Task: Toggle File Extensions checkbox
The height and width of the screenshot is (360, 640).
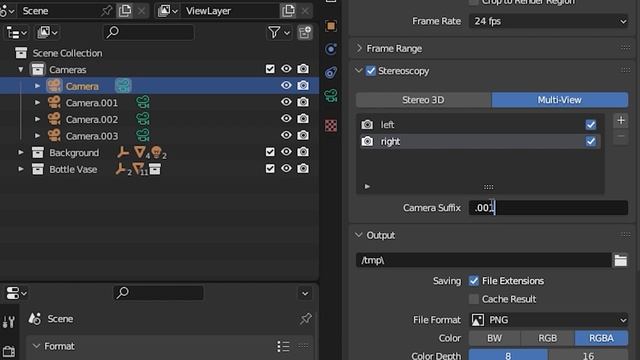Action: pos(473,281)
